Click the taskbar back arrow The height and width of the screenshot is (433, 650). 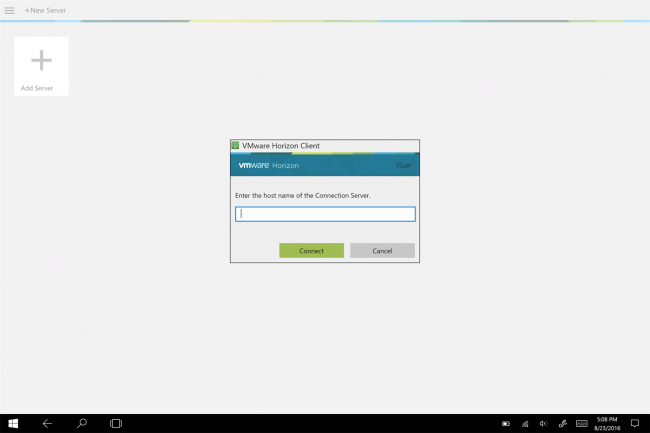pyautogui.click(x=47, y=423)
